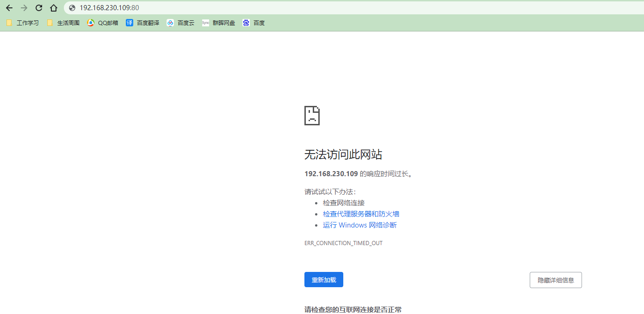This screenshot has height=314, width=644.
Task: Click the blue 重新加载 button
Action: point(324,280)
